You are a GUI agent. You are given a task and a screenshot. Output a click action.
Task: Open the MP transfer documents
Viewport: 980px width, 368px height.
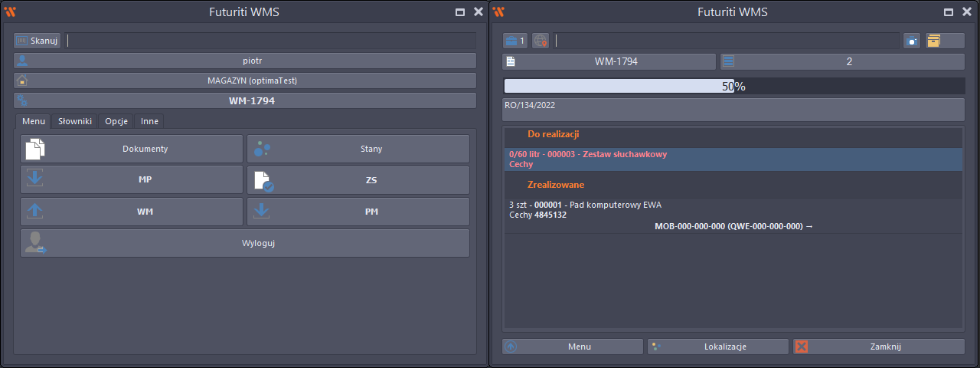132,180
